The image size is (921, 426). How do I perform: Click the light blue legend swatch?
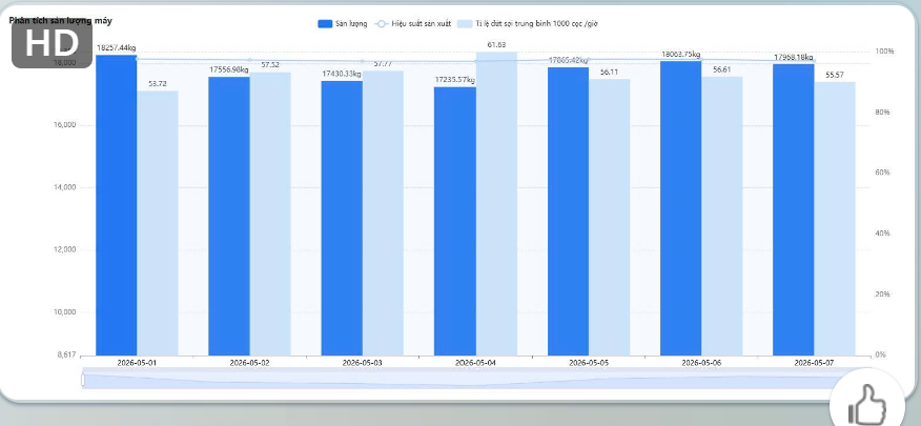pos(465,24)
